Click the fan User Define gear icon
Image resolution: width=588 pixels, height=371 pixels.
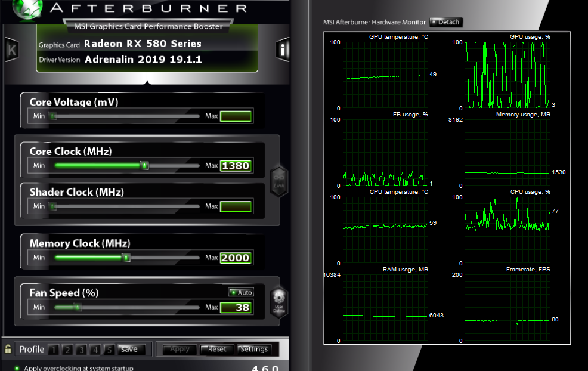(x=279, y=302)
